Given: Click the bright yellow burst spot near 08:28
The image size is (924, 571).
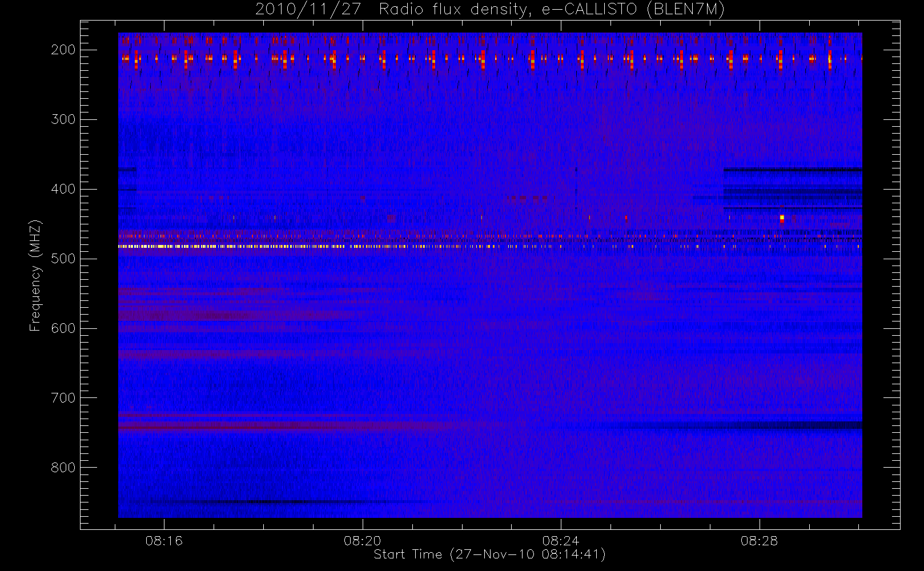Looking at the screenshot, I should pyautogui.click(x=782, y=218).
